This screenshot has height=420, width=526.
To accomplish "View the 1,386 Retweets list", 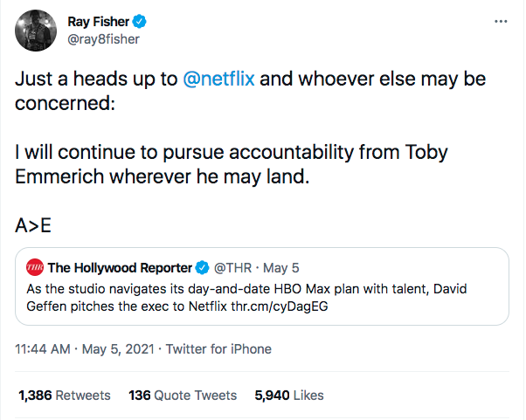I will 64,396.
